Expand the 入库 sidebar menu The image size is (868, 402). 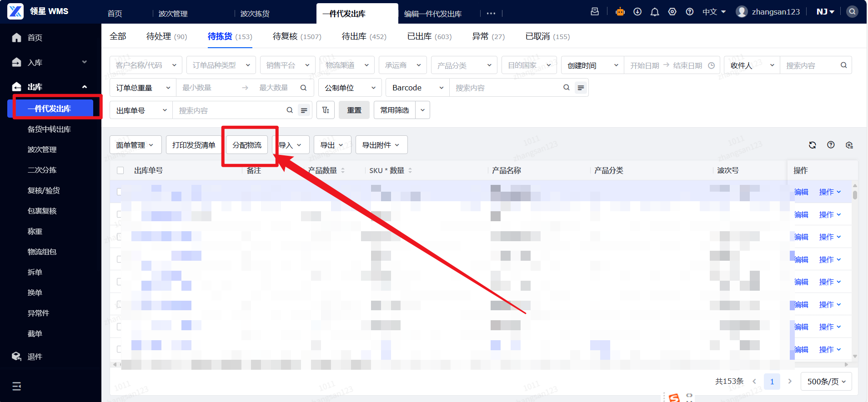[50, 62]
